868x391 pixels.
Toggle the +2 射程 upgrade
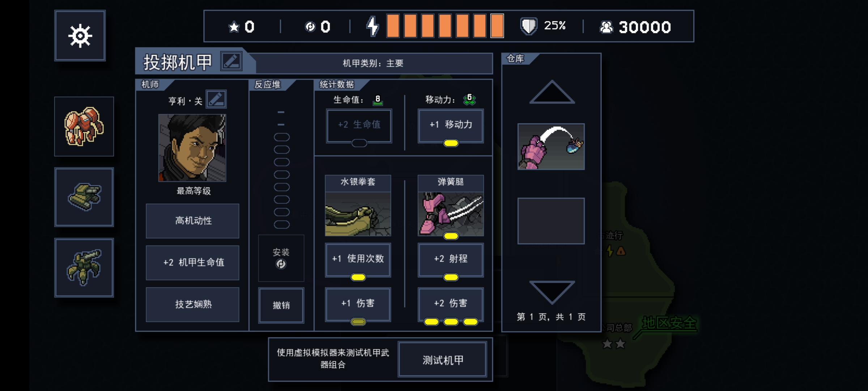(x=451, y=260)
